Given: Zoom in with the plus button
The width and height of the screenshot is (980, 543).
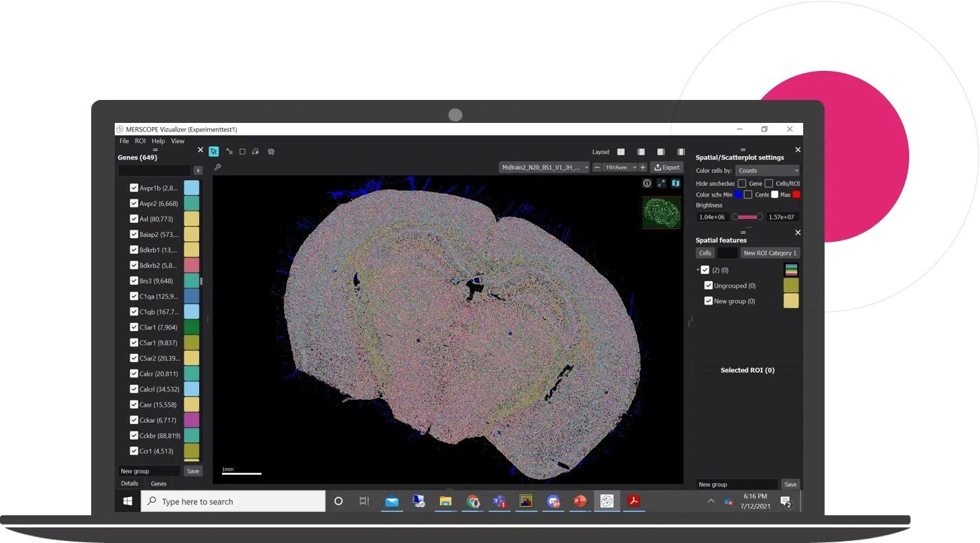Looking at the screenshot, I should pos(643,167).
